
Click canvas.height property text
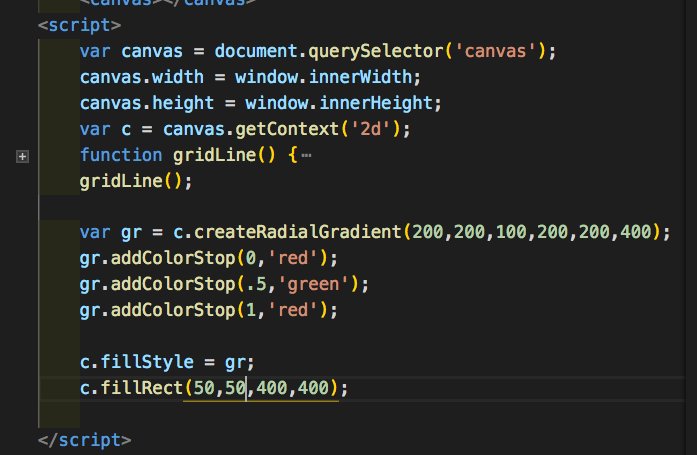[x=147, y=103]
